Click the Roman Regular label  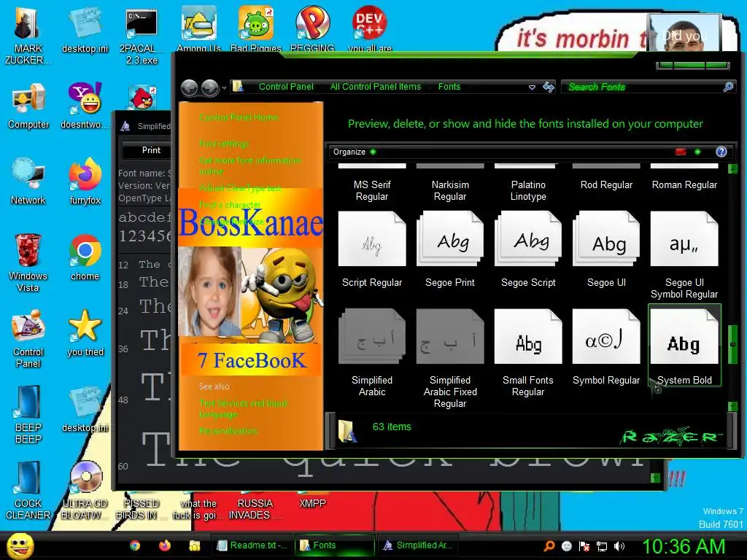(x=684, y=184)
